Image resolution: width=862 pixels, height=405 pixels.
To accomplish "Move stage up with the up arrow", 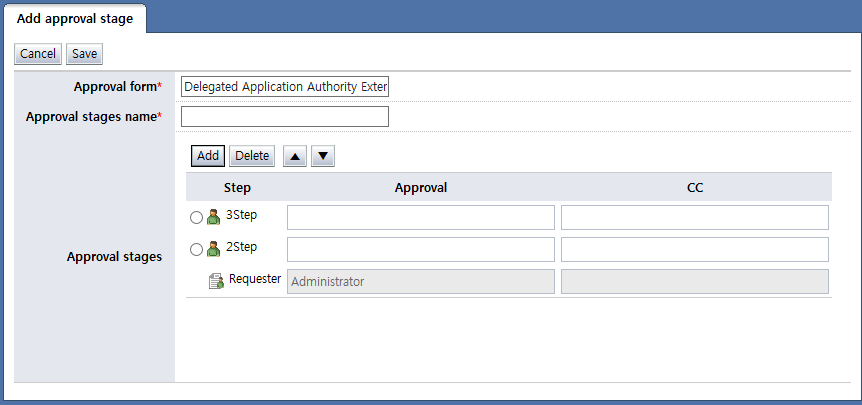I will pos(295,156).
